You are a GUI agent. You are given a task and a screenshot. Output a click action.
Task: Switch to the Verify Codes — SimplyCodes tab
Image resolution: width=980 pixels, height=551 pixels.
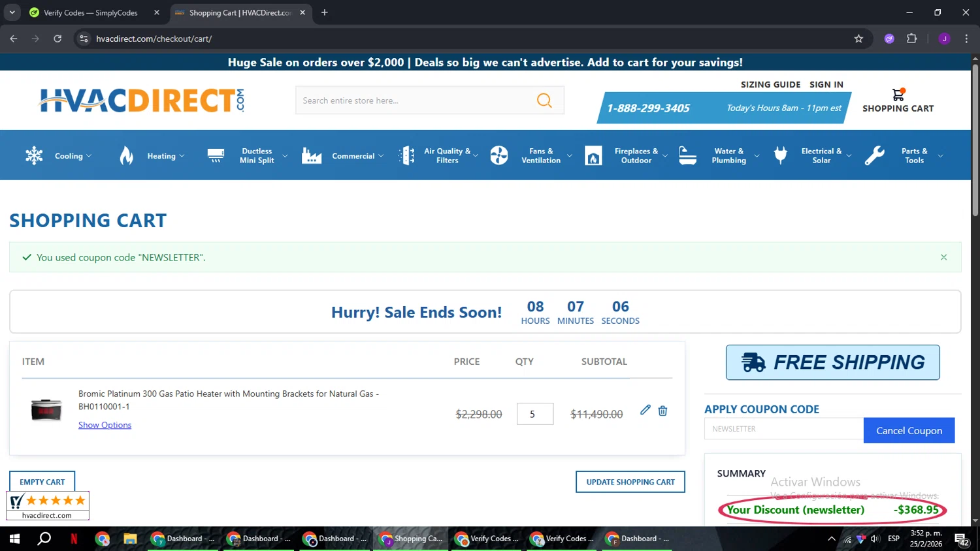pos(94,12)
